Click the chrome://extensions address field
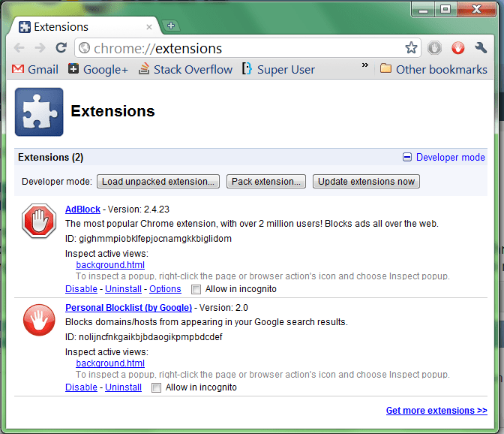Screen dimensions: 504x434 [247, 48]
